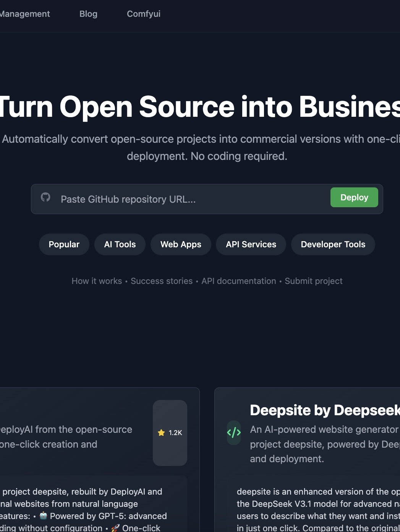Click the yellow star 1.2K badge
The width and height of the screenshot is (400, 532).
[170, 432]
